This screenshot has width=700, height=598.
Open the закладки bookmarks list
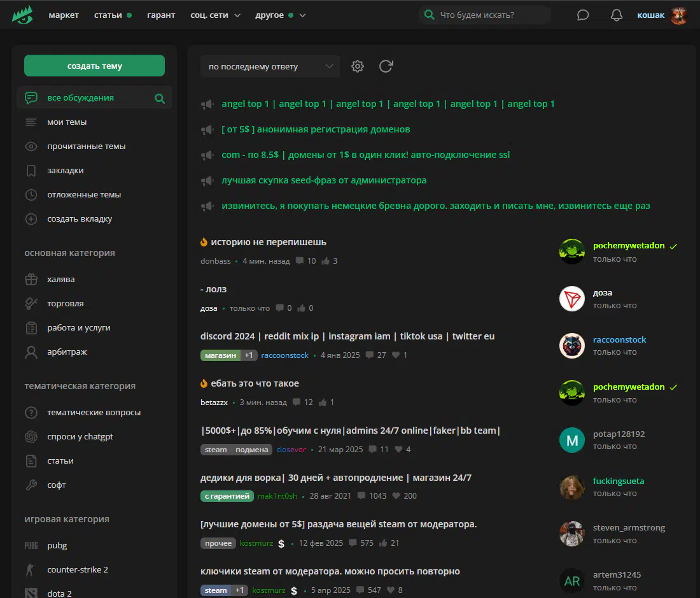[65, 171]
